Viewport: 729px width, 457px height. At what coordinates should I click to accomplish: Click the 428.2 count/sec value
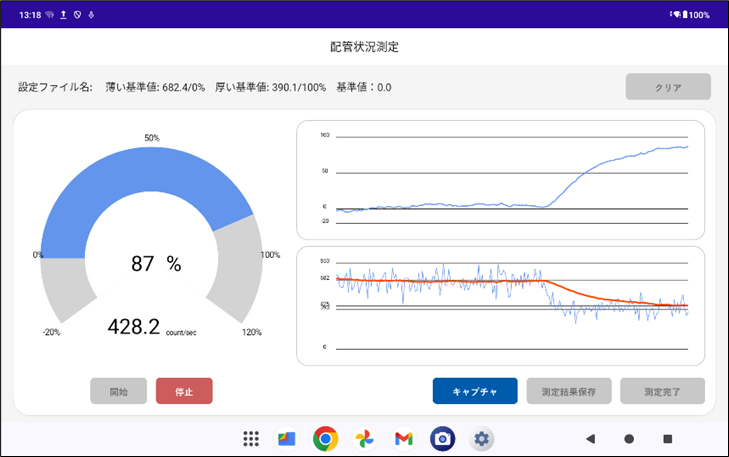click(x=152, y=327)
